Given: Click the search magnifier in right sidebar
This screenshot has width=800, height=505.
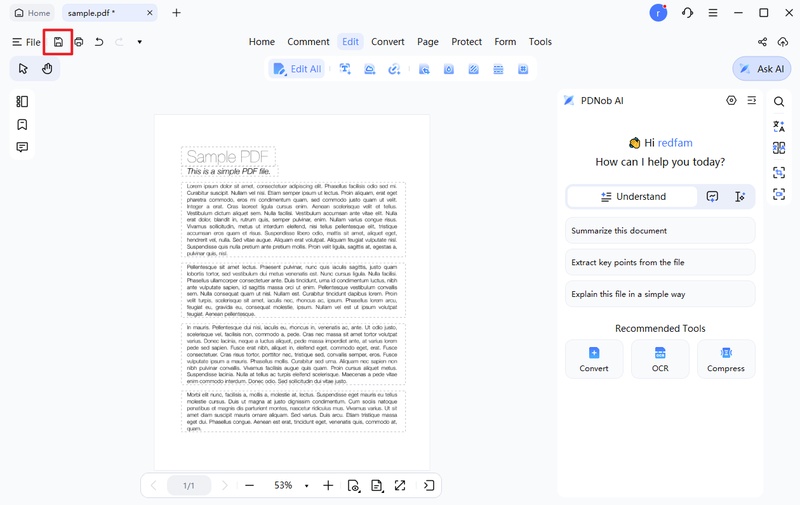Looking at the screenshot, I should pyautogui.click(x=779, y=102).
